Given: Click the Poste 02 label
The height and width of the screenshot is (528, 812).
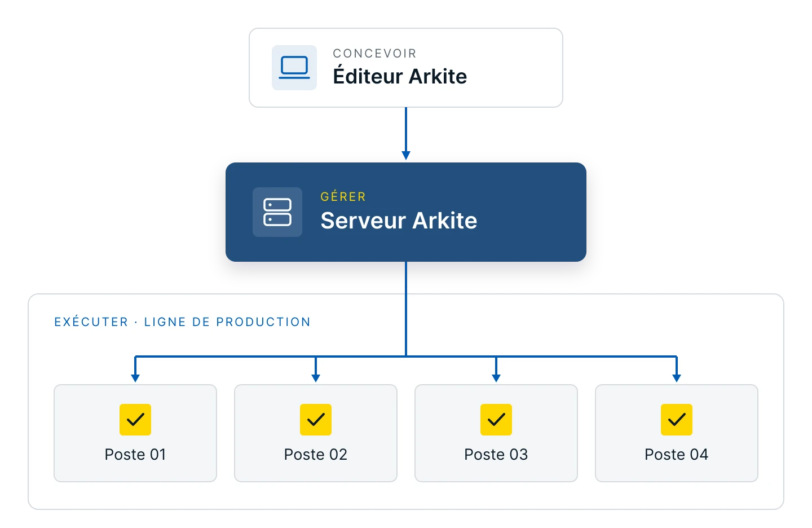Looking at the screenshot, I should [x=316, y=455].
